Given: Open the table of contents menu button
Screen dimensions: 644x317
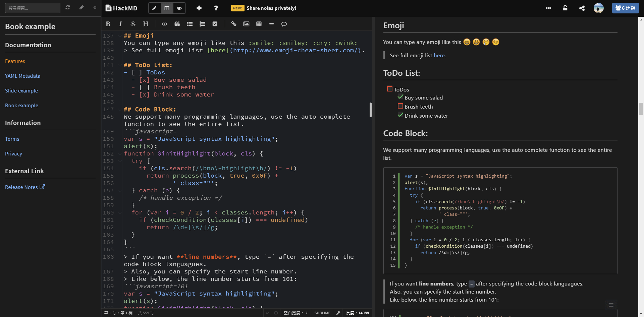Looking at the screenshot, I should (x=611, y=305).
